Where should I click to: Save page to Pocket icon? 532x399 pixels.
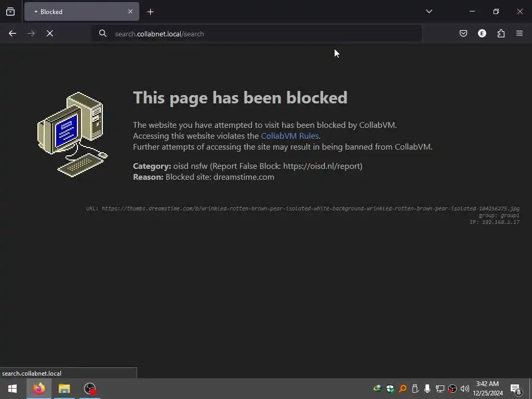(463, 33)
